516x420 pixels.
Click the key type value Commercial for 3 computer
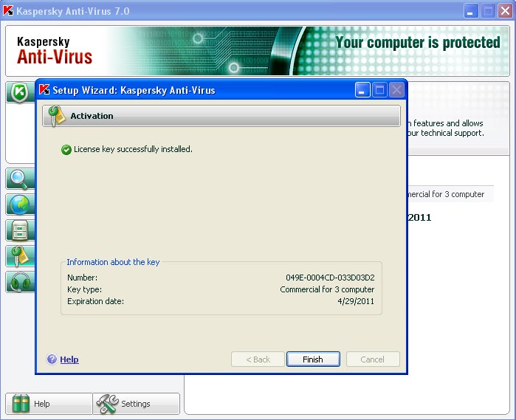327,289
